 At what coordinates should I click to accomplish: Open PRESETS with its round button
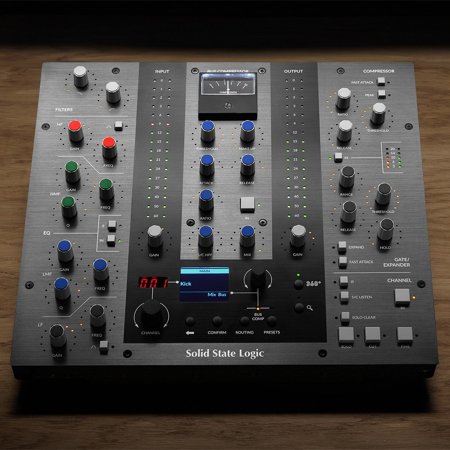coord(272,321)
